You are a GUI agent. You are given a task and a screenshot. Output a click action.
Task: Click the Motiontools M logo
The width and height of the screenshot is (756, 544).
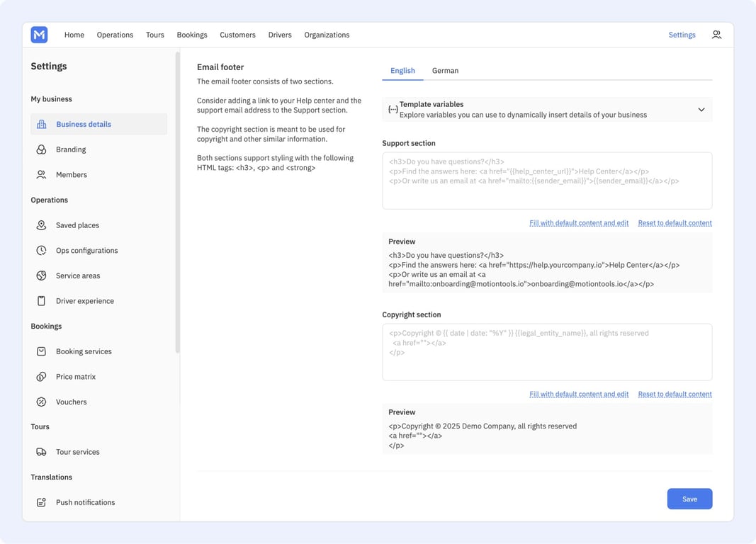pyautogui.click(x=39, y=35)
